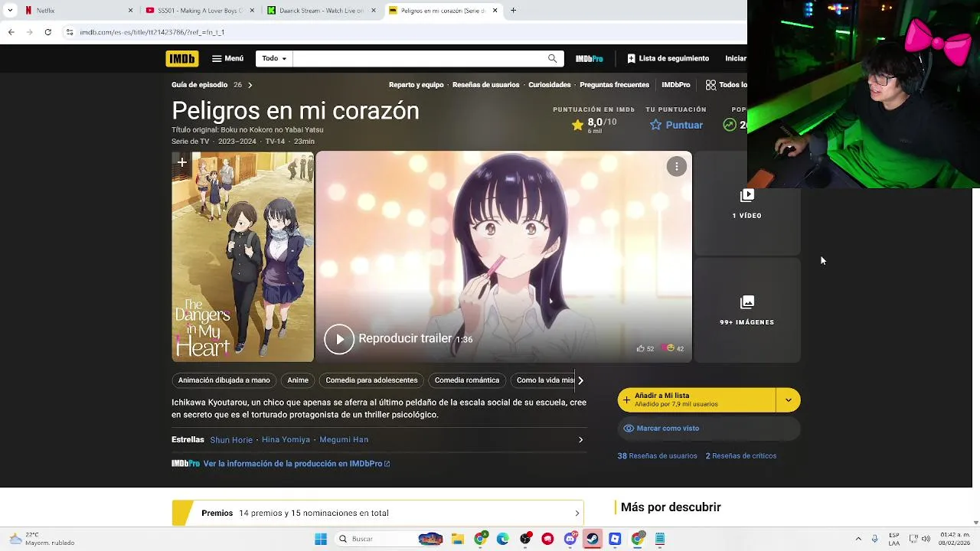The height and width of the screenshot is (551, 980).
Task: Click the IMDb logo
Action: 182,58
